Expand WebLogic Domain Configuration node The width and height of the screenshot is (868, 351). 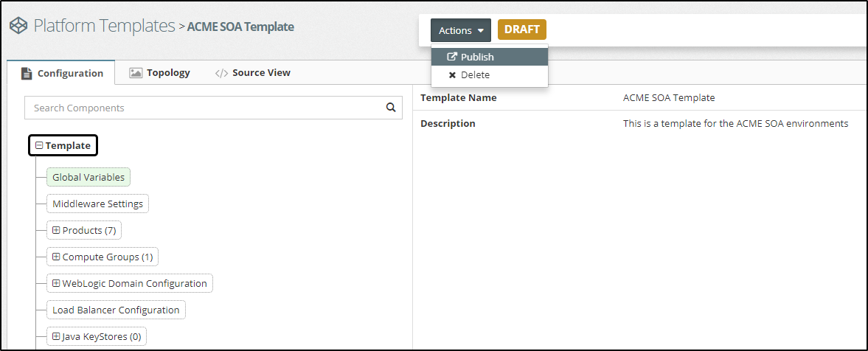click(56, 283)
